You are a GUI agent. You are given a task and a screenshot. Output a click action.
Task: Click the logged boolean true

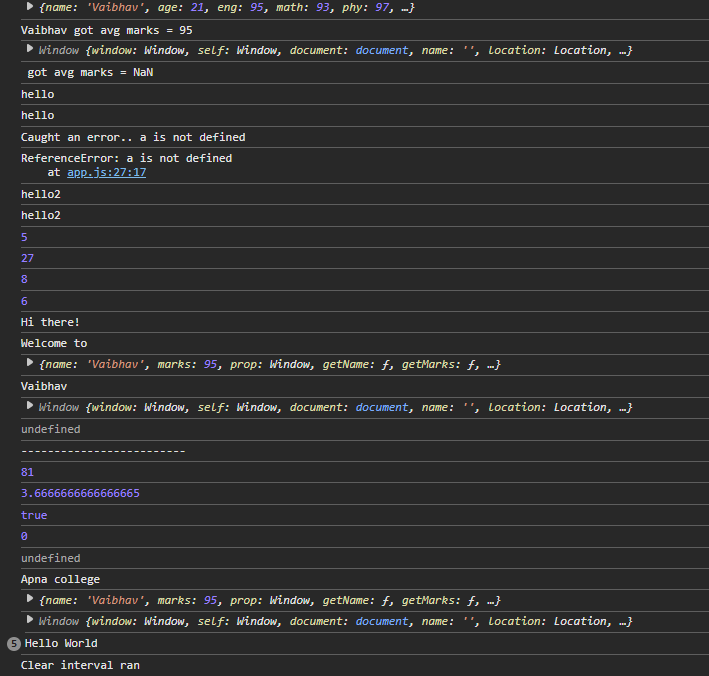34,515
